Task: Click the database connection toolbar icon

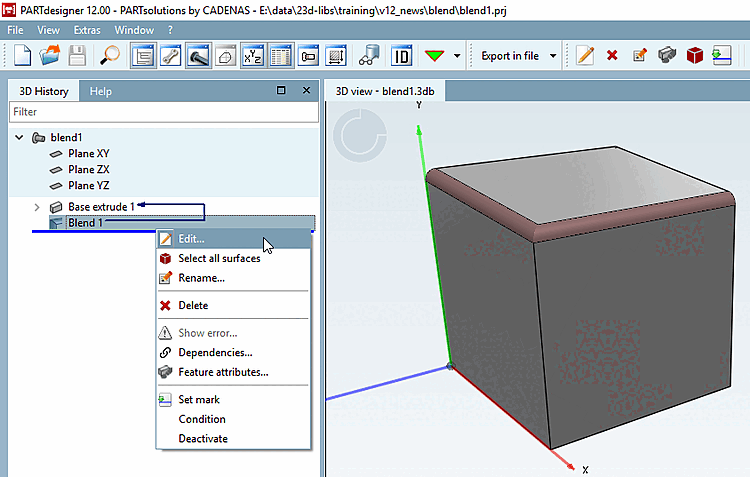Action: pyautogui.click(x=369, y=56)
